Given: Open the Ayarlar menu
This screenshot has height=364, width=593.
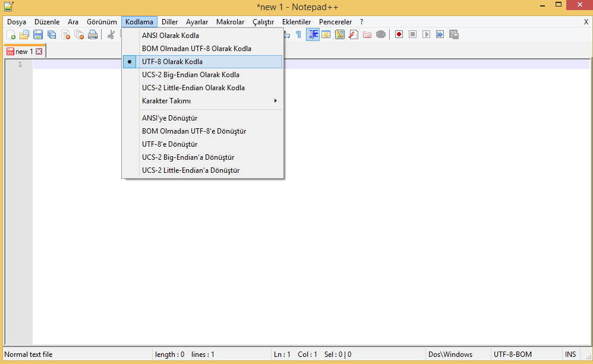Looking at the screenshot, I should [197, 22].
